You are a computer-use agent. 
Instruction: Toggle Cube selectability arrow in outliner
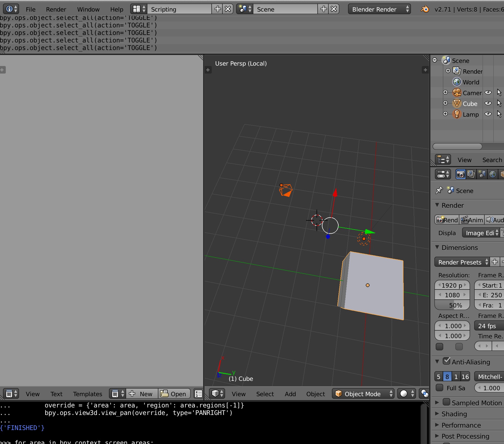click(499, 103)
